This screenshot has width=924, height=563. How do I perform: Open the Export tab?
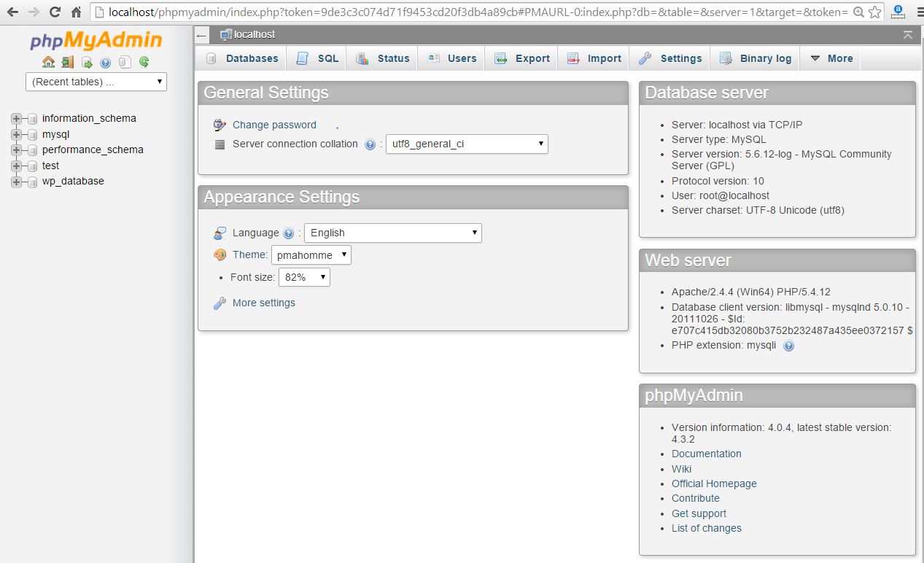click(521, 58)
